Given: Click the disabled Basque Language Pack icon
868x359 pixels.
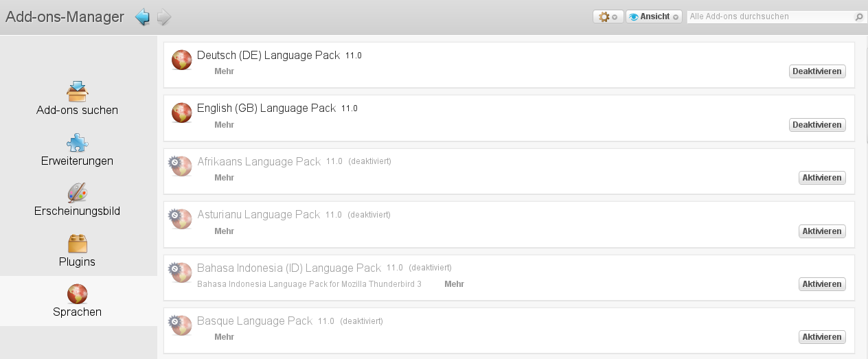Looking at the screenshot, I should point(180,325).
